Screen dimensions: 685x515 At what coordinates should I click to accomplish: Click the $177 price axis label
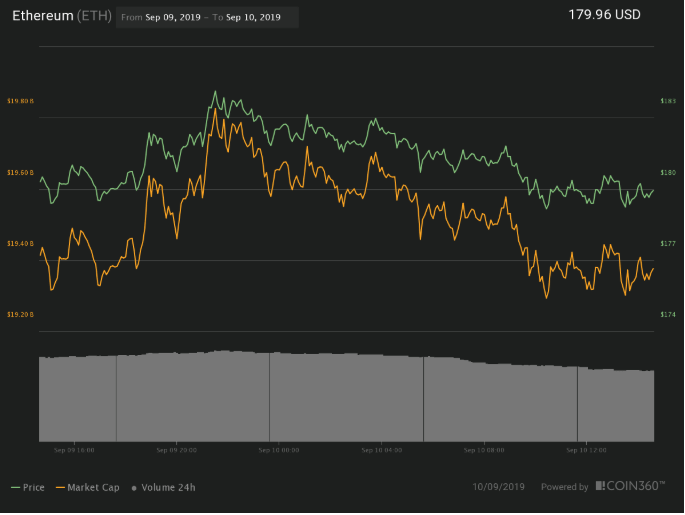[x=668, y=243]
